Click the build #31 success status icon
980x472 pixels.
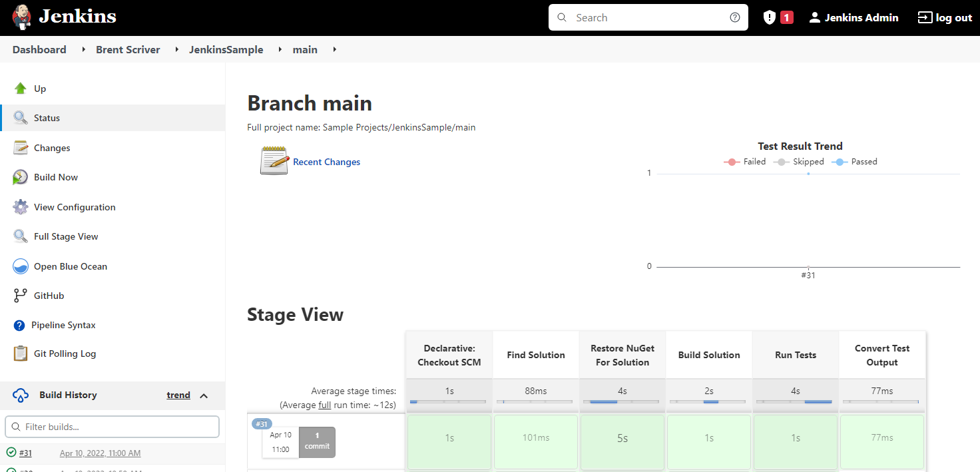coord(11,453)
